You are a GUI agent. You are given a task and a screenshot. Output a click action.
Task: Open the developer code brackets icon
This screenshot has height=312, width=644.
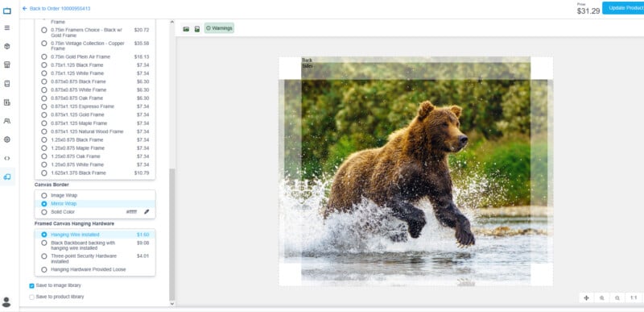coord(7,158)
